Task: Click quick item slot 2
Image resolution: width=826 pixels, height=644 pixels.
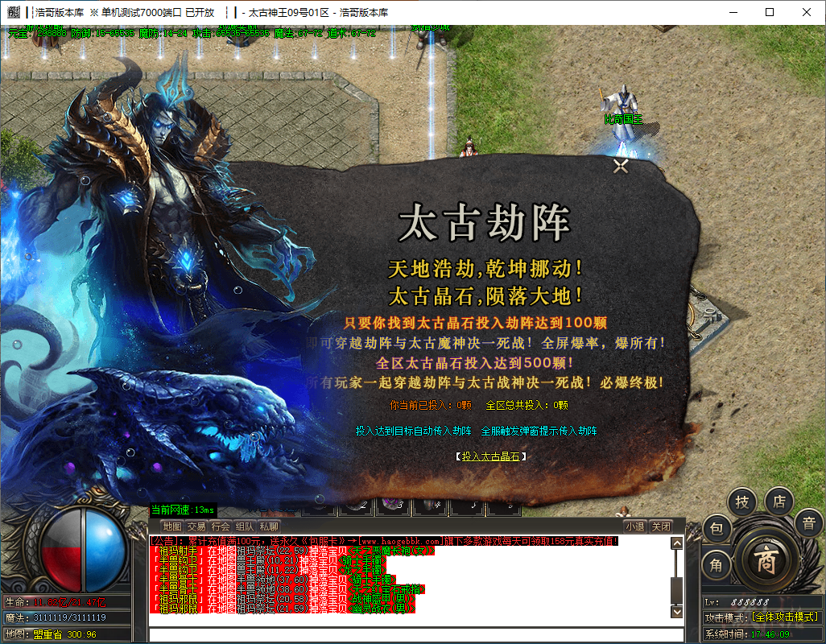Action: 356,506
